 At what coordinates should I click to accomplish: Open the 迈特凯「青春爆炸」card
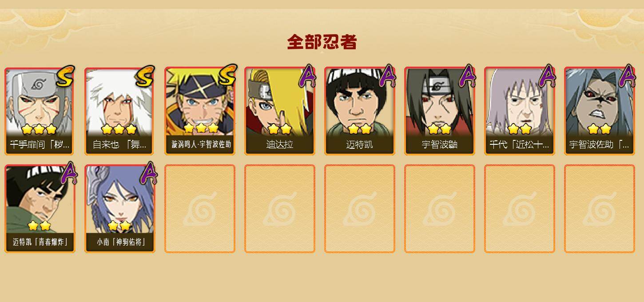click(x=40, y=209)
